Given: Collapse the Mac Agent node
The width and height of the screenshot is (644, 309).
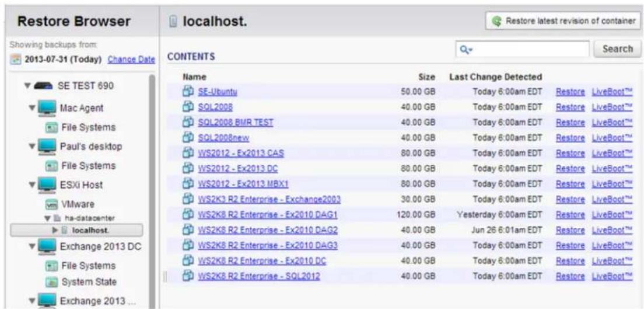Looking at the screenshot, I should (x=33, y=109).
